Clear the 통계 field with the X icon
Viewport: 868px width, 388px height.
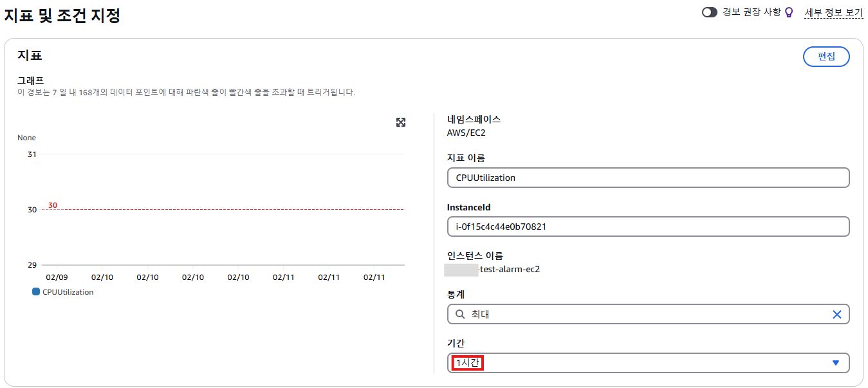coord(836,315)
